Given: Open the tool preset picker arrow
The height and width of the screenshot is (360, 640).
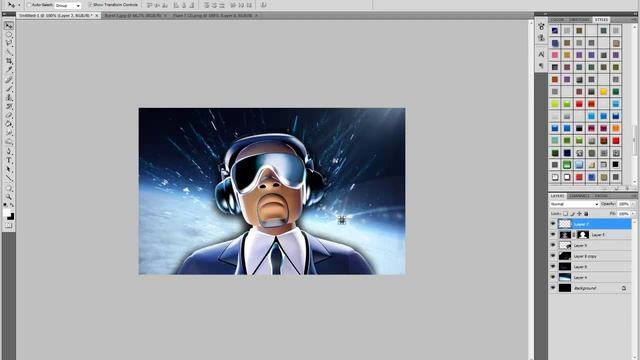Looking at the screenshot, I should pyautogui.click(x=19, y=5).
